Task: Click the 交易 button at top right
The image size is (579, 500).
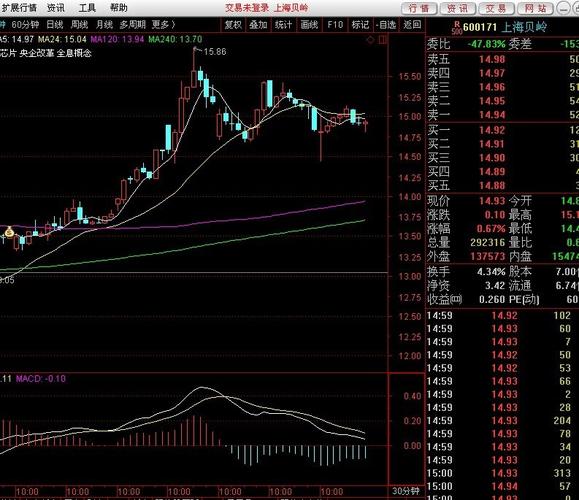Action: tap(496, 8)
